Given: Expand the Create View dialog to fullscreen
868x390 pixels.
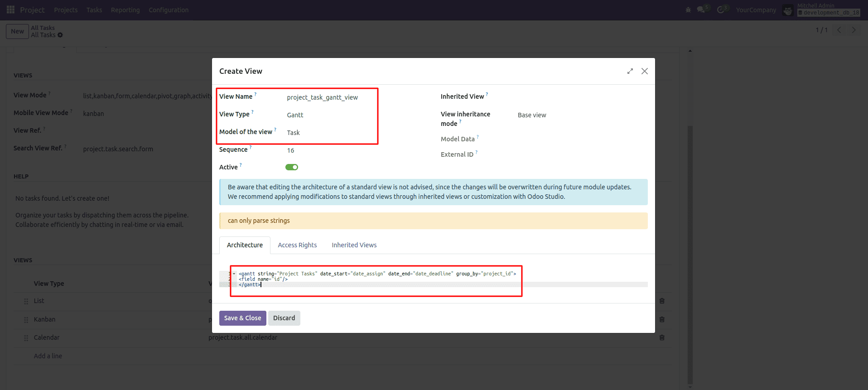Looking at the screenshot, I should pyautogui.click(x=630, y=71).
